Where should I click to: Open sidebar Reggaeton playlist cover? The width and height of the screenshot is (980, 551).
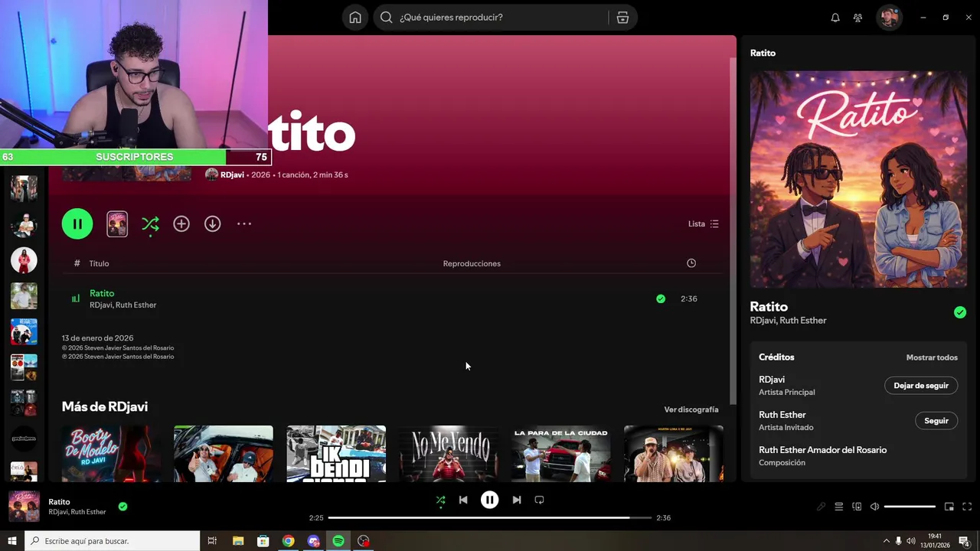[x=24, y=331]
